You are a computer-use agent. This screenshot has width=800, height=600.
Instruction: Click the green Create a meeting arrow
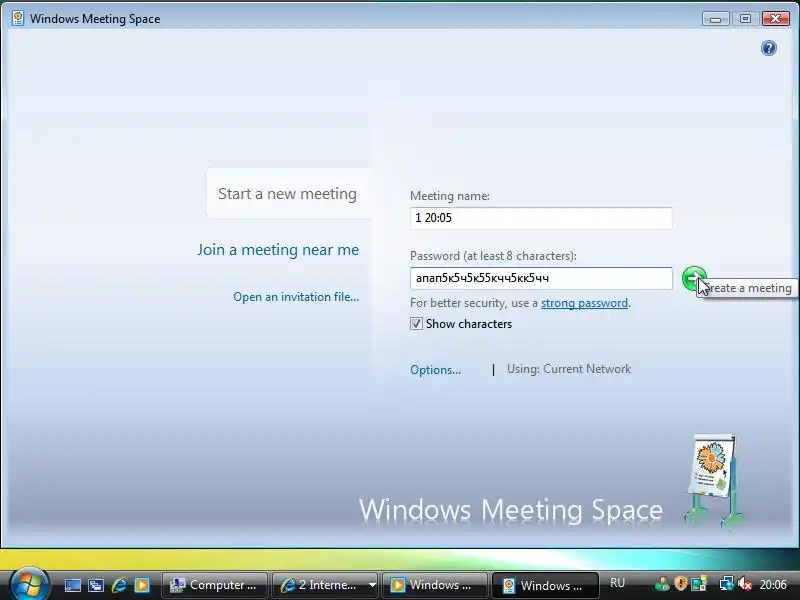[x=694, y=279]
